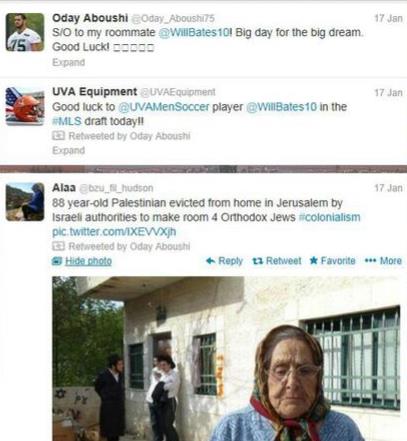Hide the photo in Alaa's tweet
The width and height of the screenshot is (407, 441).
[x=82, y=261]
